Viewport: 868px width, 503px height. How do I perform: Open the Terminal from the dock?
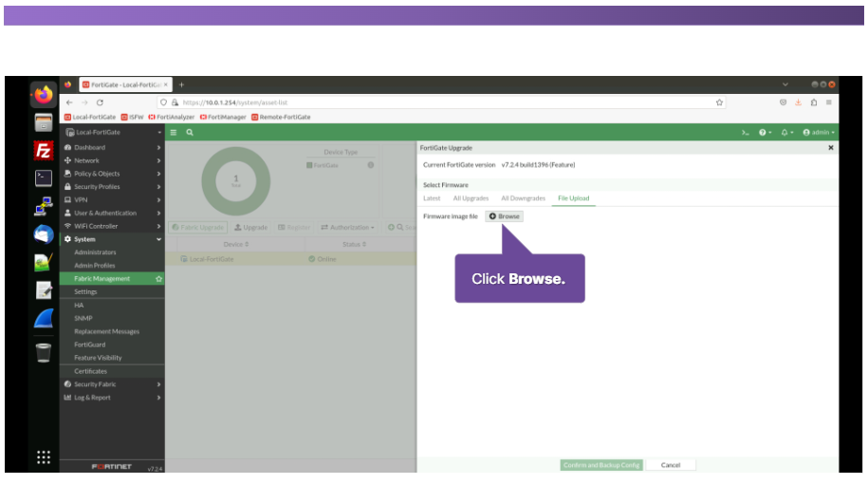click(44, 177)
